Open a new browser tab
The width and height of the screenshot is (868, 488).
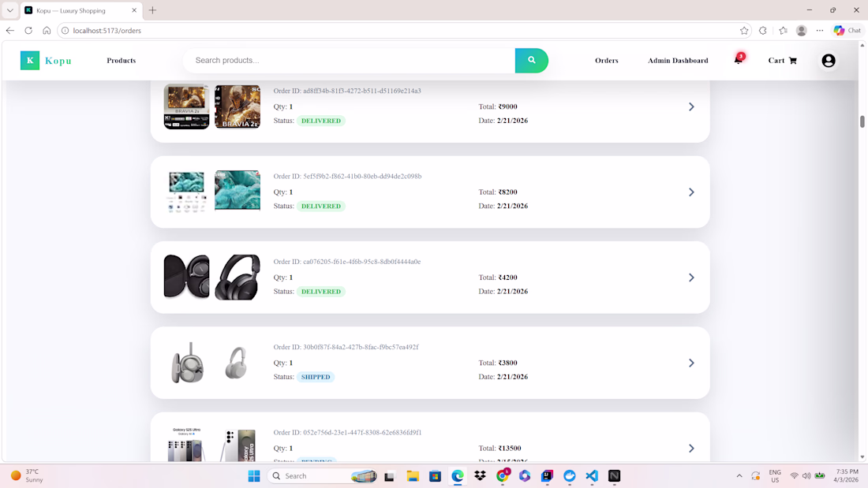[153, 10]
